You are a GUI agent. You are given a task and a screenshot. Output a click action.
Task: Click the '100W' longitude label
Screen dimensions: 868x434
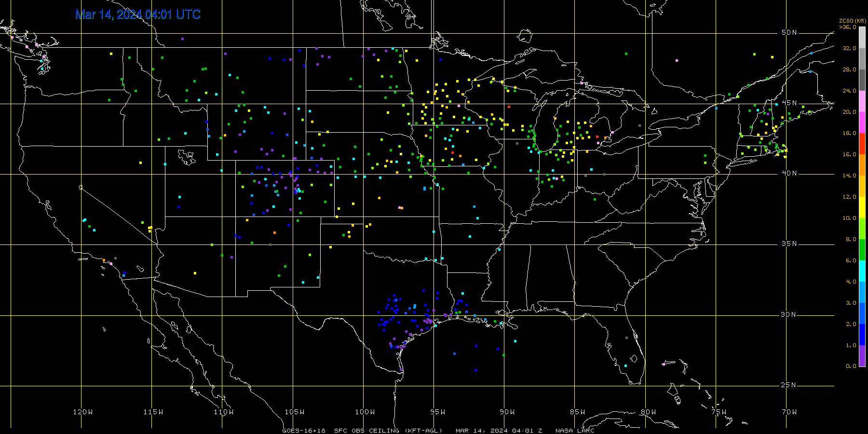point(365,412)
